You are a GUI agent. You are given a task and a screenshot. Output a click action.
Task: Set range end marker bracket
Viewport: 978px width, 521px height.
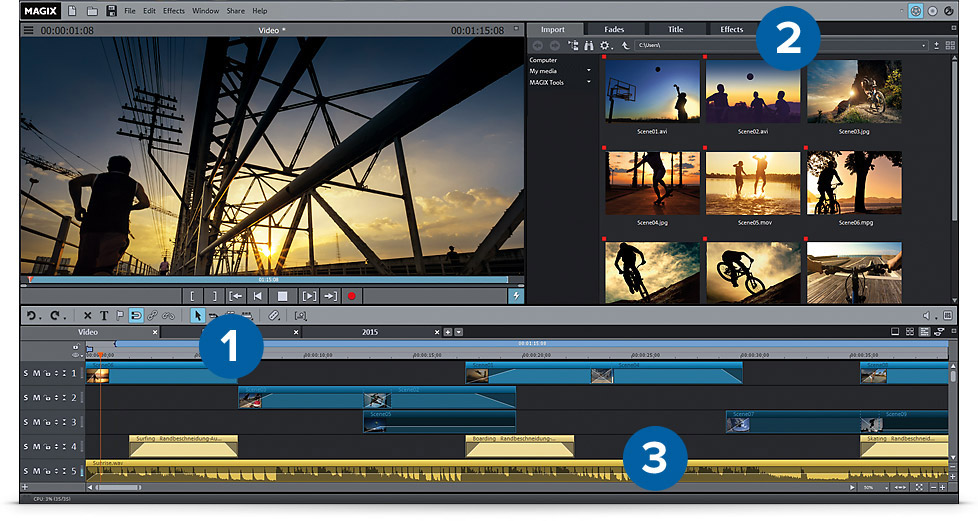[214, 296]
